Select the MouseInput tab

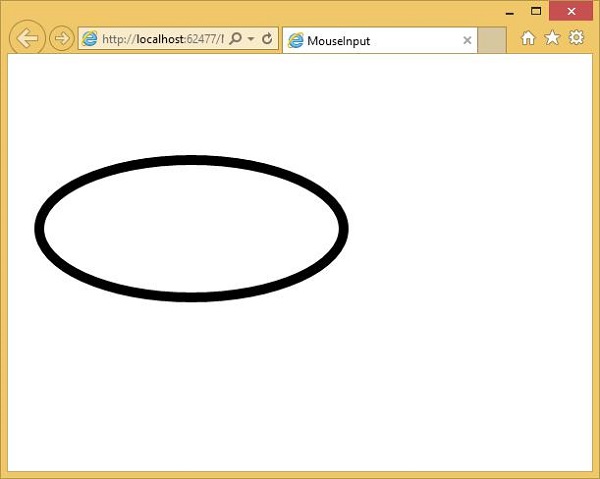(x=380, y=40)
